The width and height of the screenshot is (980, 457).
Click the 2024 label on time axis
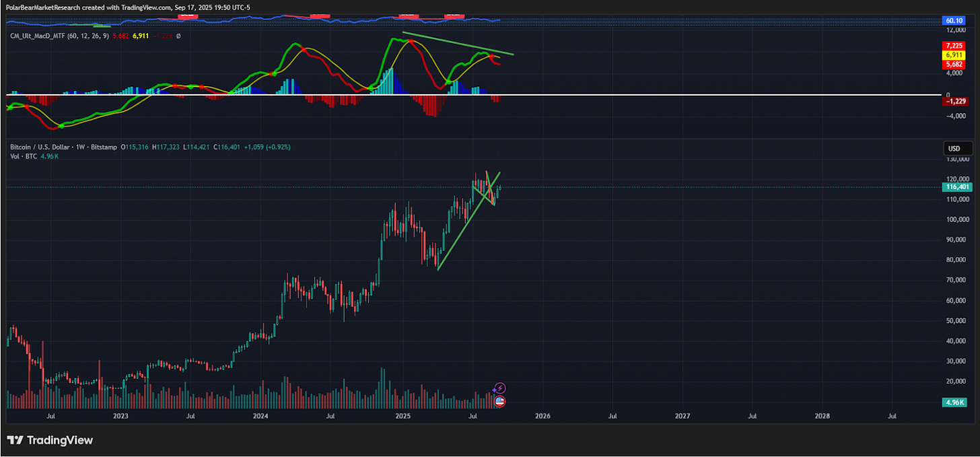(260, 417)
